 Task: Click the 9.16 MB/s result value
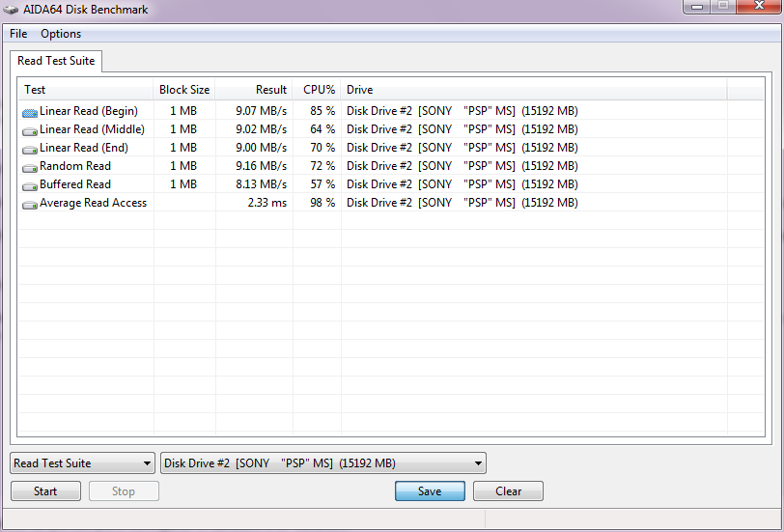[x=261, y=166]
